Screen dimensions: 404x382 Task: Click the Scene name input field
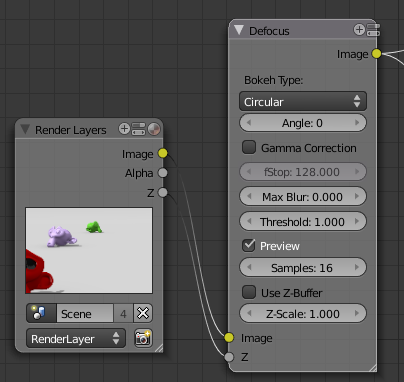coord(85,313)
